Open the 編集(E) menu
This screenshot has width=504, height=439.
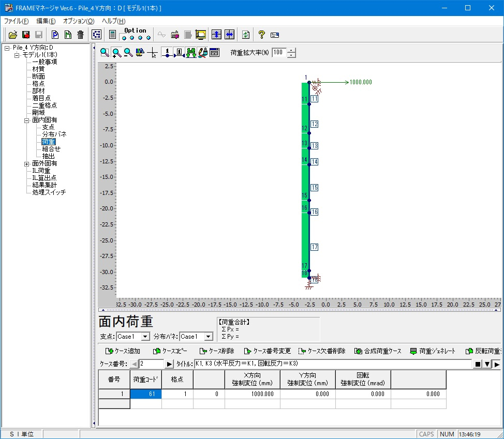(46, 21)
